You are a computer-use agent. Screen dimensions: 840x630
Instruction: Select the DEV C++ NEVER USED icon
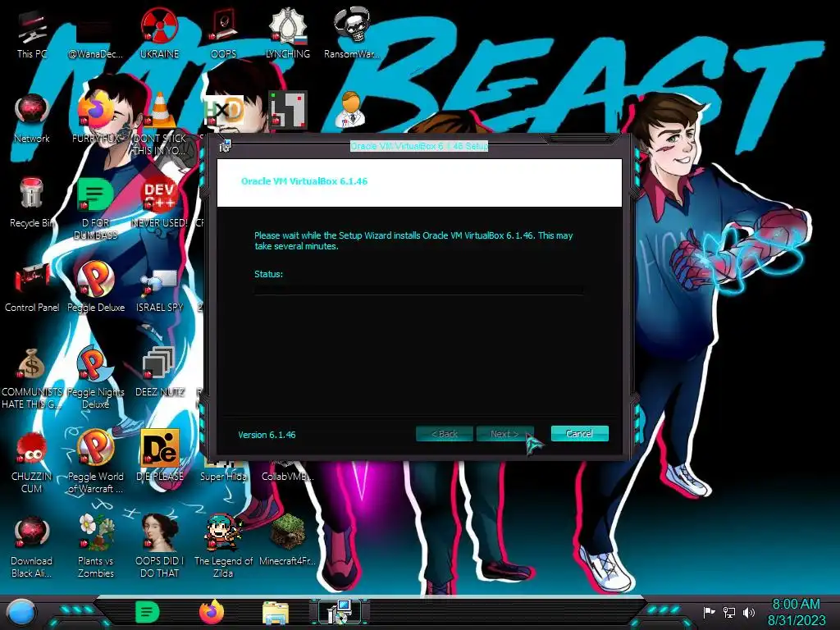click(159, 203)
